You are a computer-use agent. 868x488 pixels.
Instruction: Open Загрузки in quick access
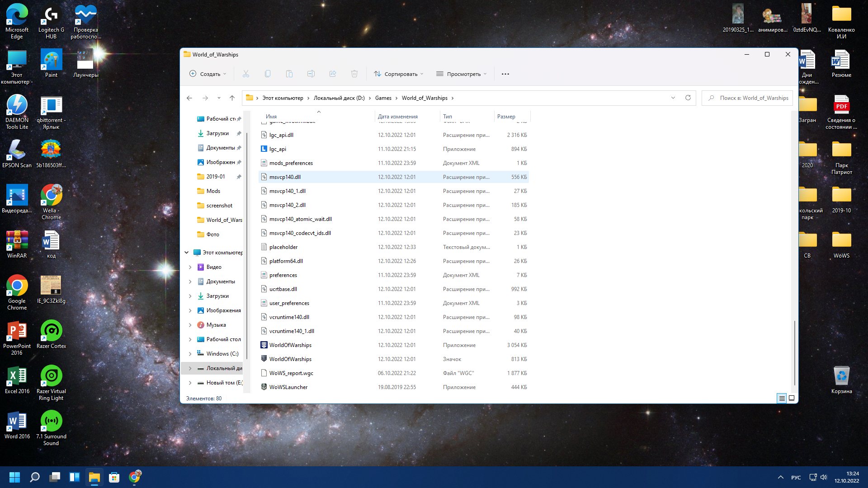(217, 133)
